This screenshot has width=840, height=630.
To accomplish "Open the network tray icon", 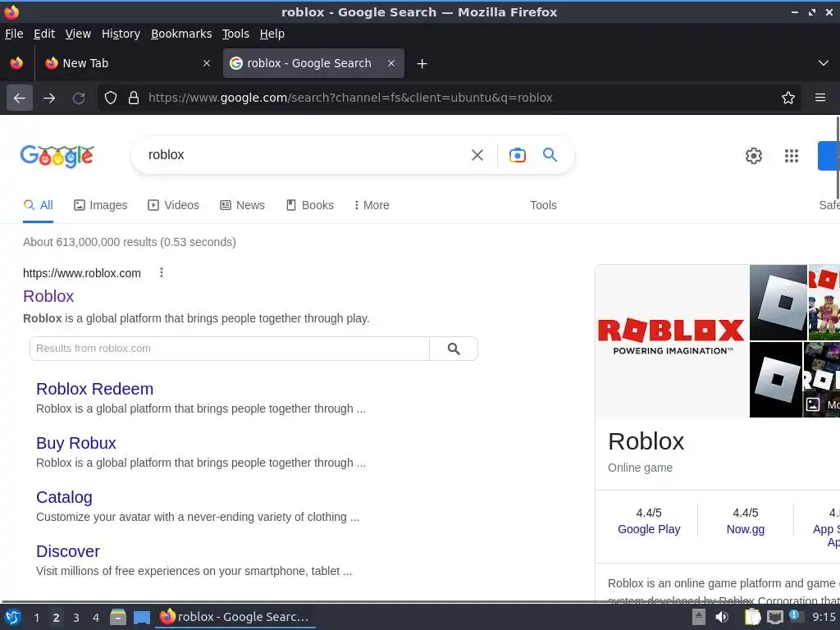I will pos(774,618).
